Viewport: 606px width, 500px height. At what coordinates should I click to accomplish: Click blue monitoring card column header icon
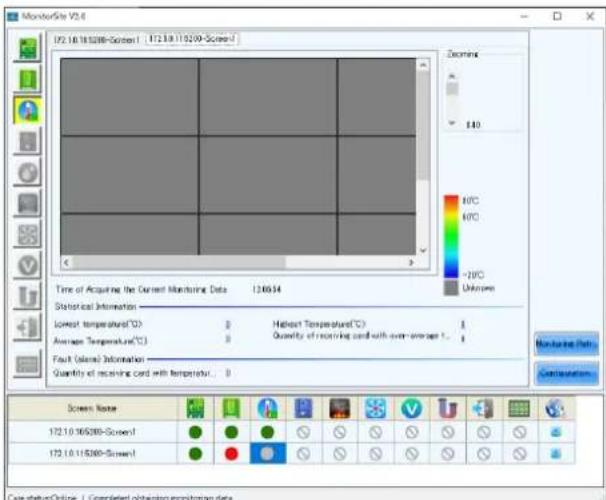[x=303, y=408]
